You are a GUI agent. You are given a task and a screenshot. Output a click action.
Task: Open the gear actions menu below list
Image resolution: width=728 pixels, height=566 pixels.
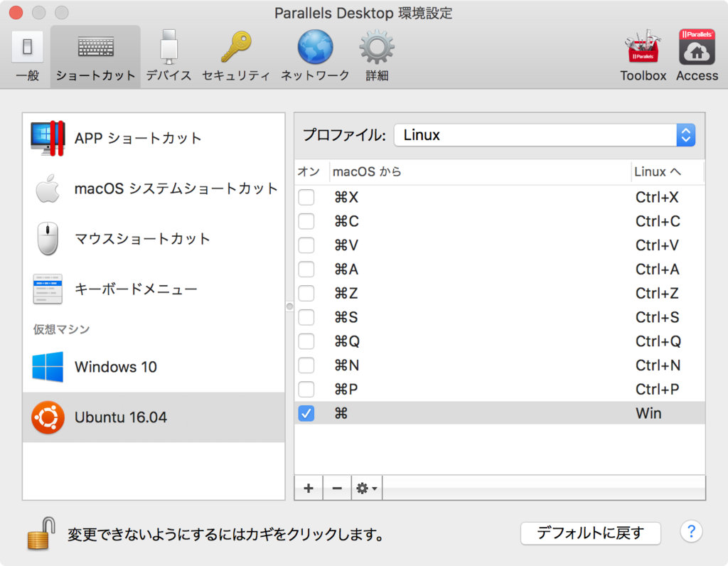367,488
